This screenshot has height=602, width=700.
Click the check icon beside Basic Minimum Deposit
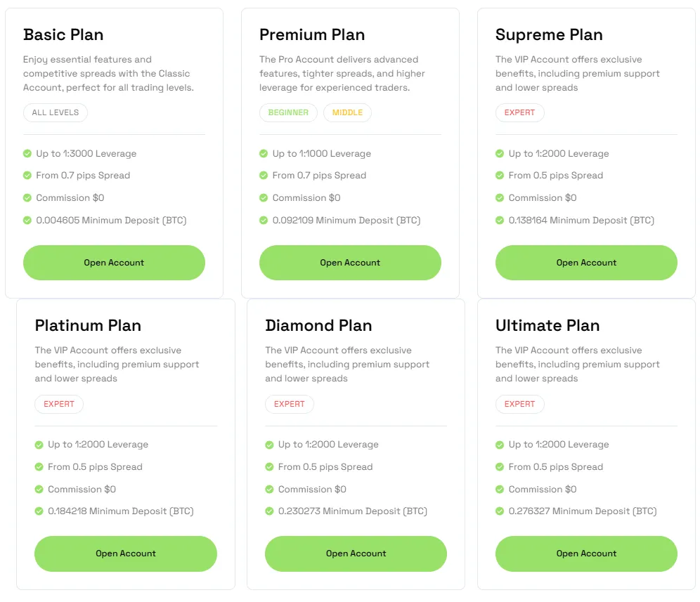(27, 220)
